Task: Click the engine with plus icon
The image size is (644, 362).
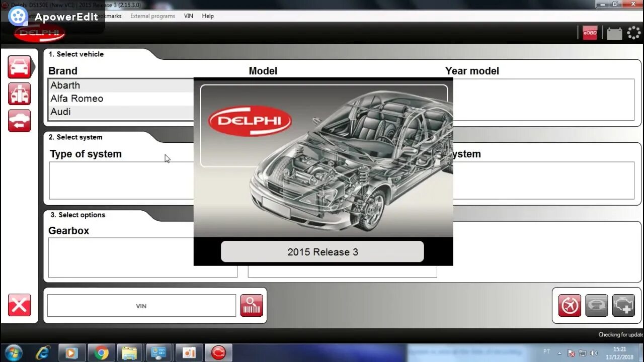Action: (623, 305)
